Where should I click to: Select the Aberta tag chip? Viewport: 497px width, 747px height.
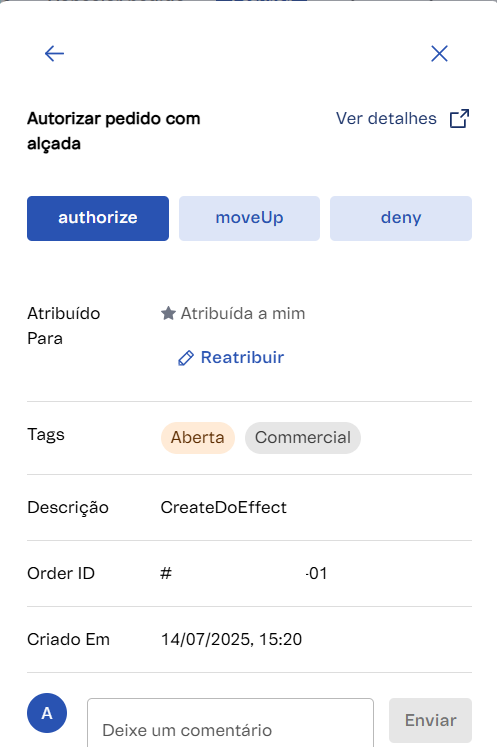[198, 437]
